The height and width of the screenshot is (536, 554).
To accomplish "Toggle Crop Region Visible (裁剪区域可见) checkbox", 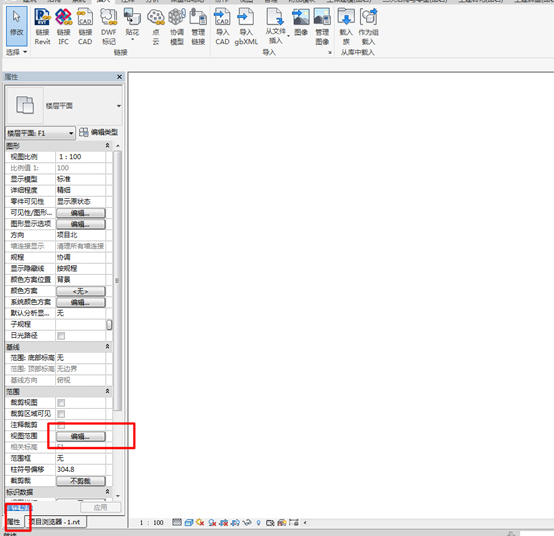I will pyautogui.click(x=61, y=413).
